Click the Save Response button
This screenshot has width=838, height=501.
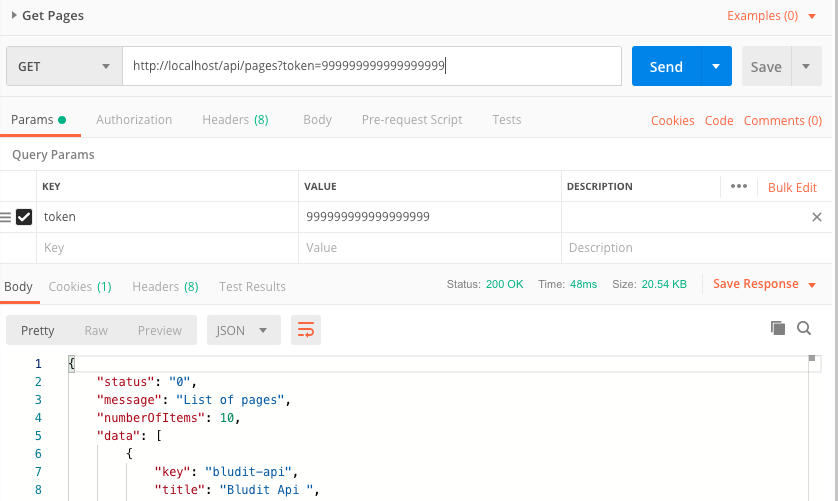(756, 284)
